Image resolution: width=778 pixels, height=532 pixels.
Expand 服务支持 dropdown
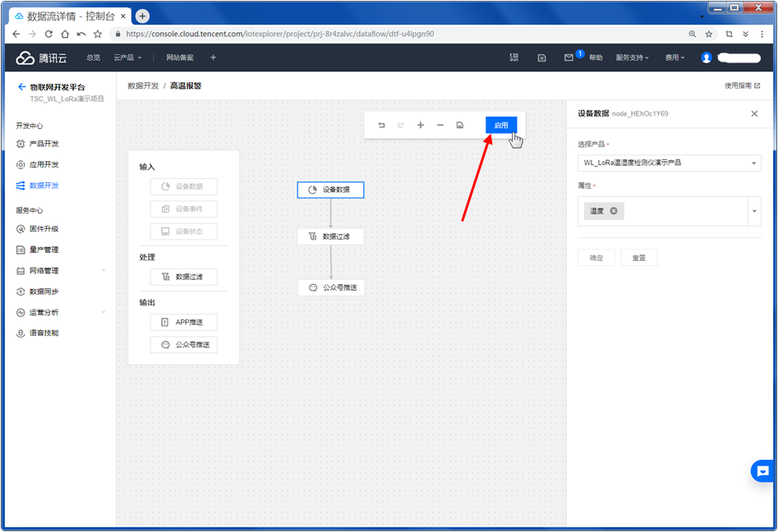coord(632,57)
